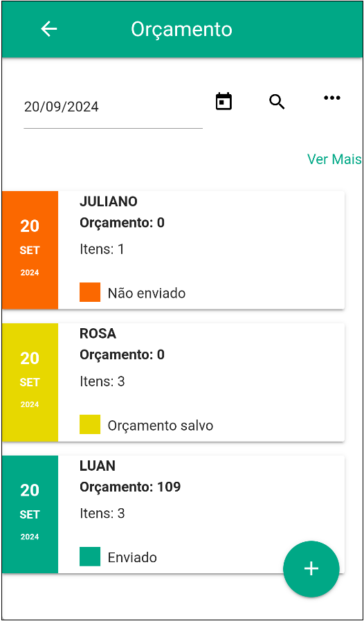Click the 20/09/2024 date field
The height and width of the screenshot is (621, 364).
click(113, 107)
